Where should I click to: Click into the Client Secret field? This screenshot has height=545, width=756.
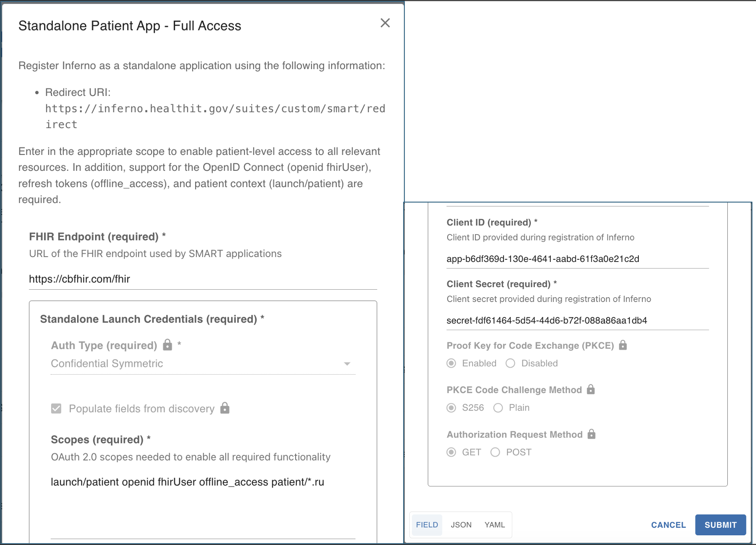[577, 320]
